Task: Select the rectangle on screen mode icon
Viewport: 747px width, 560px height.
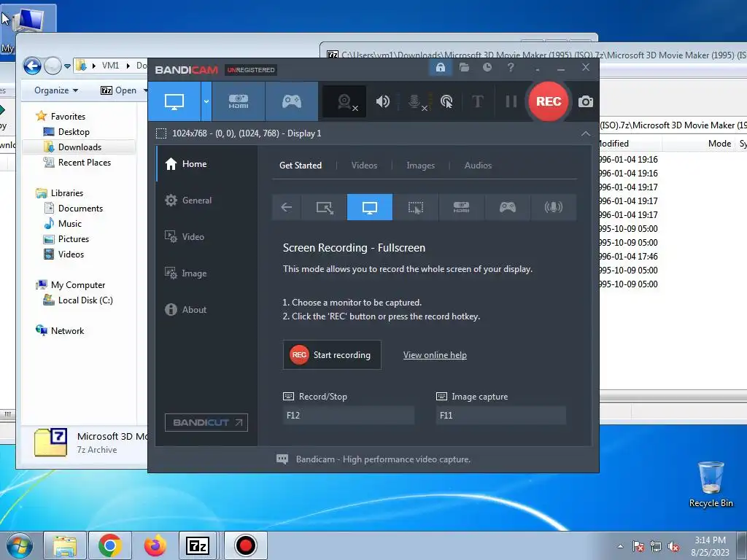Action: coord(325,207)
